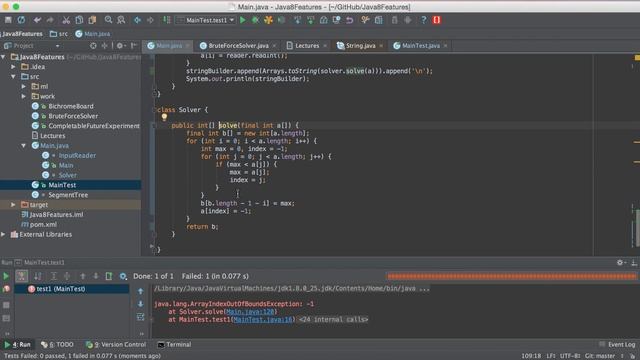Click the Replace search icon
The width and height of the screenshot is (640, 360).
121,20
